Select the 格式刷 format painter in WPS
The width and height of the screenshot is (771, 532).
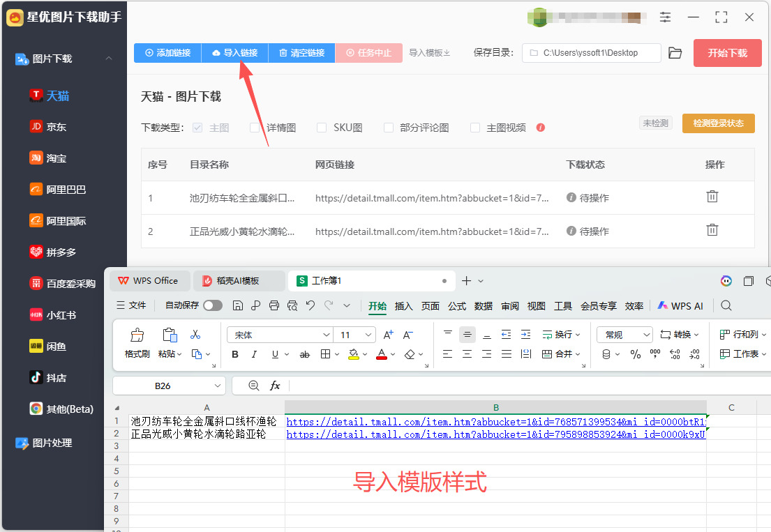pyautogui.click(x=137, y=342)
